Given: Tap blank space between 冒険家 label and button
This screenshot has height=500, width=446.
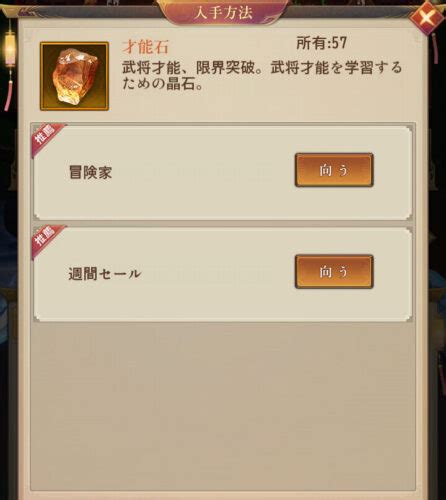Looking at the screenshot, I should click(203, 173).
